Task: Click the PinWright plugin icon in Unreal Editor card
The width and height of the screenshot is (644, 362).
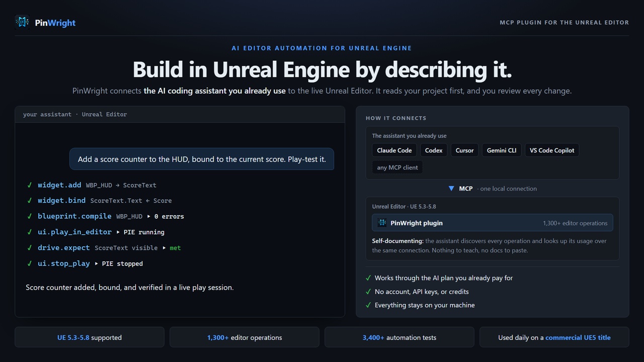Action: (382, 223)
